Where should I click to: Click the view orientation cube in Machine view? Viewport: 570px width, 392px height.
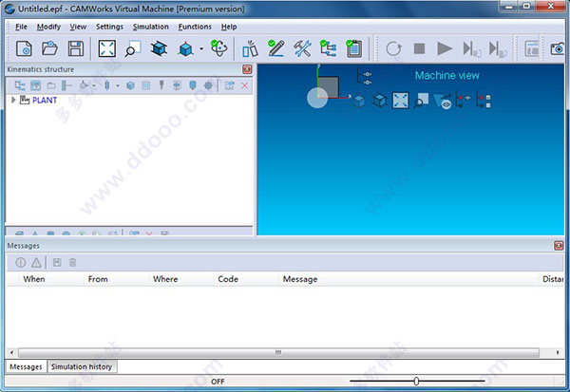[328, 86]
